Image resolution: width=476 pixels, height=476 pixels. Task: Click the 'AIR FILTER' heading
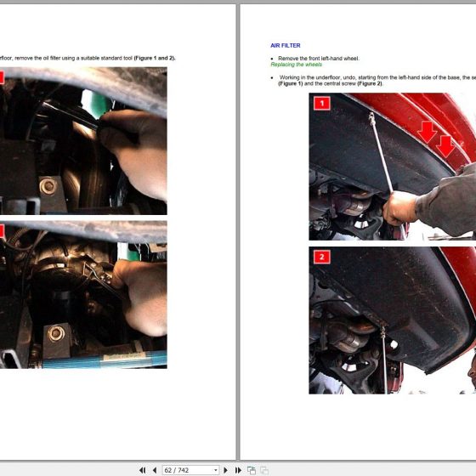pyautogui.click(x=285, y=46)
